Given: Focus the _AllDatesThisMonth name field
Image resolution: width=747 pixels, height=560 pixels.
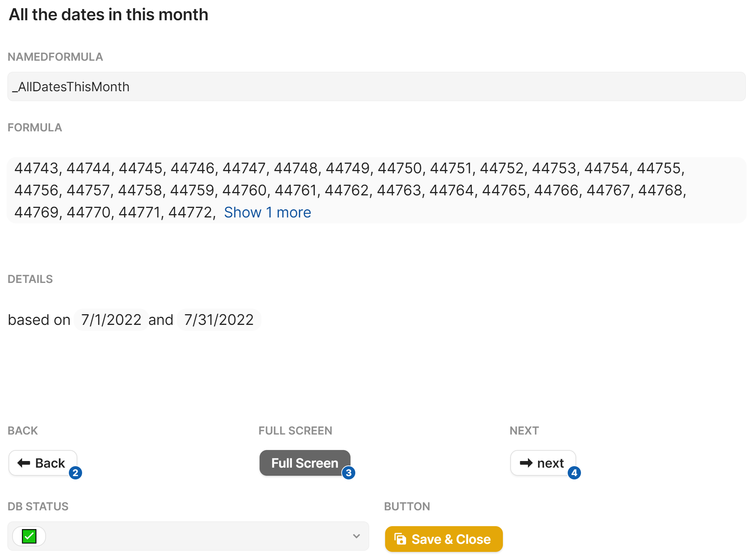Looking at the screenshot, I should (x=376, y=87).
